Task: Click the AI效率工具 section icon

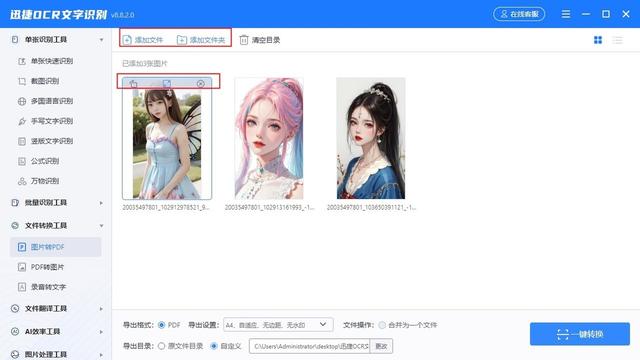Action: (x=15, y=331)
